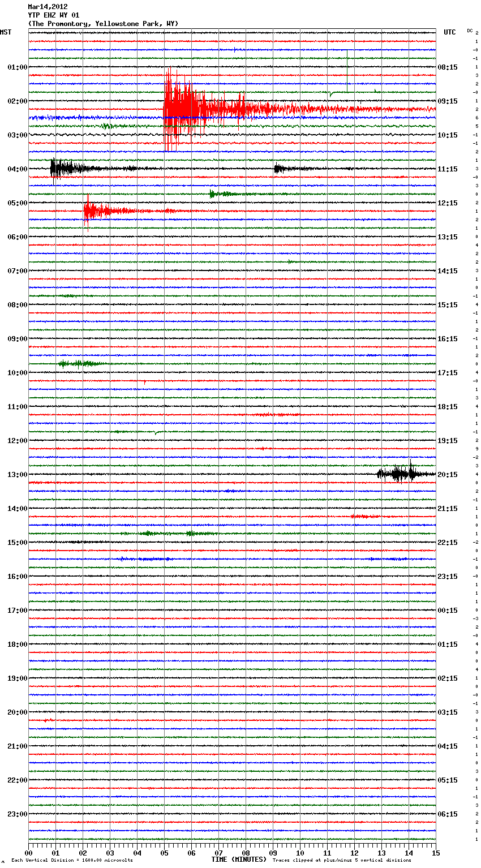The width and height of the screenshot is (481, 868).
Task: Click minute 09 on the bottom axis
Action: [273, 853]
